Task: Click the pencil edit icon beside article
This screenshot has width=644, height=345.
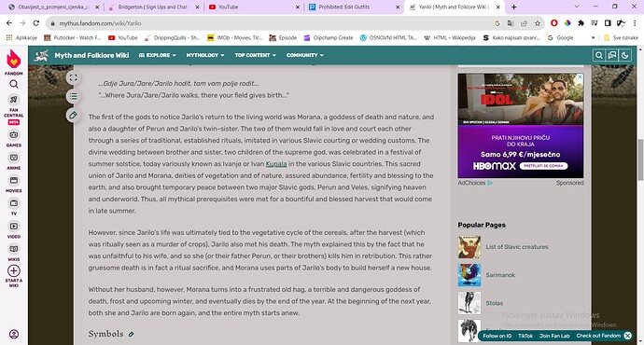Action: tap(73, 116)
